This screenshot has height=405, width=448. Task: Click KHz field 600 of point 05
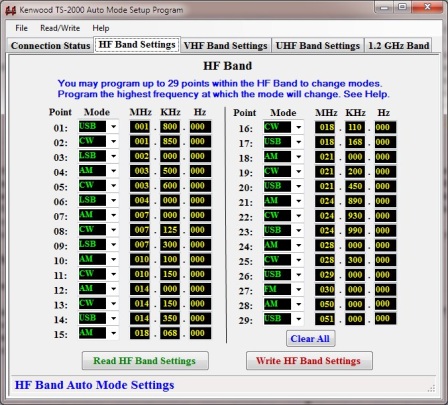(x=170, y=185)
